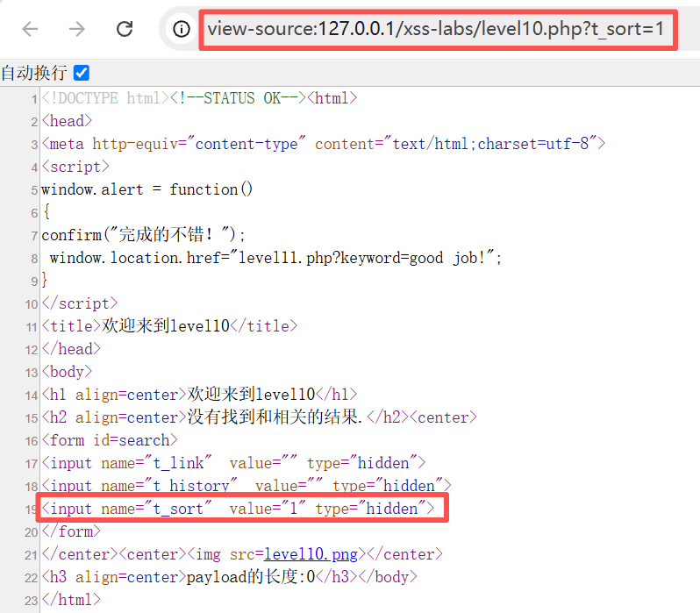Click the closing </script> tag line
This screenshot has width=700, height=613.
click(x=80, y=303)
